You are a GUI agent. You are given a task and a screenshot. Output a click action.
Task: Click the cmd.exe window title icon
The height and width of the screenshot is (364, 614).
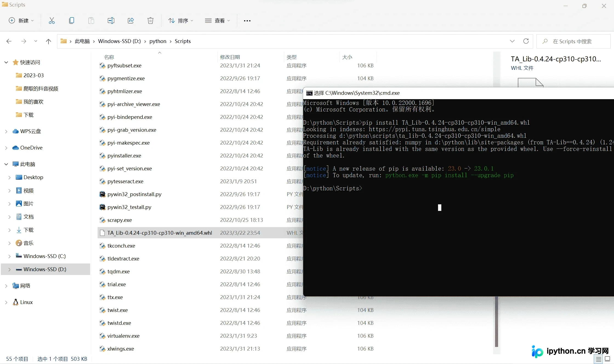(x=309, y=93)
